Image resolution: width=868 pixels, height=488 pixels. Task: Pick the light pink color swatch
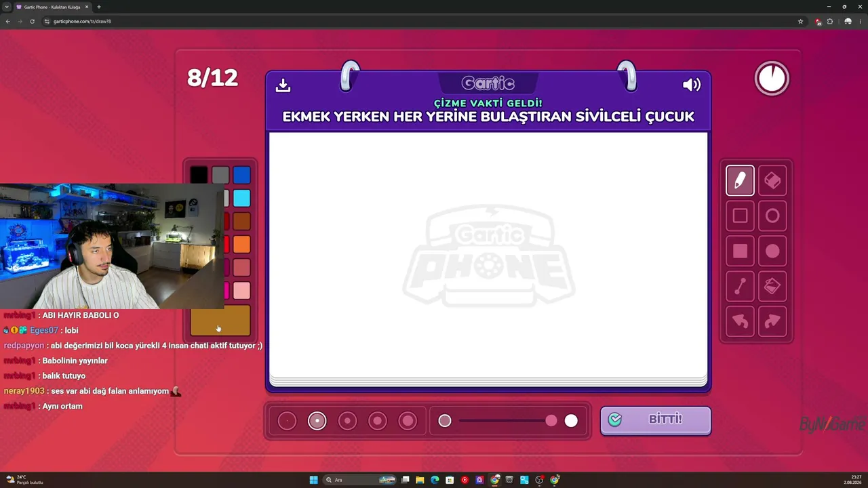pyautogui.click(x=242, y=290)
